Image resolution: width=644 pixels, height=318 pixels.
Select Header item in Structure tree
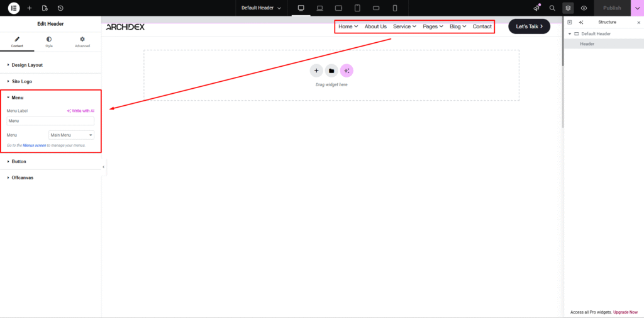[587, 44]
